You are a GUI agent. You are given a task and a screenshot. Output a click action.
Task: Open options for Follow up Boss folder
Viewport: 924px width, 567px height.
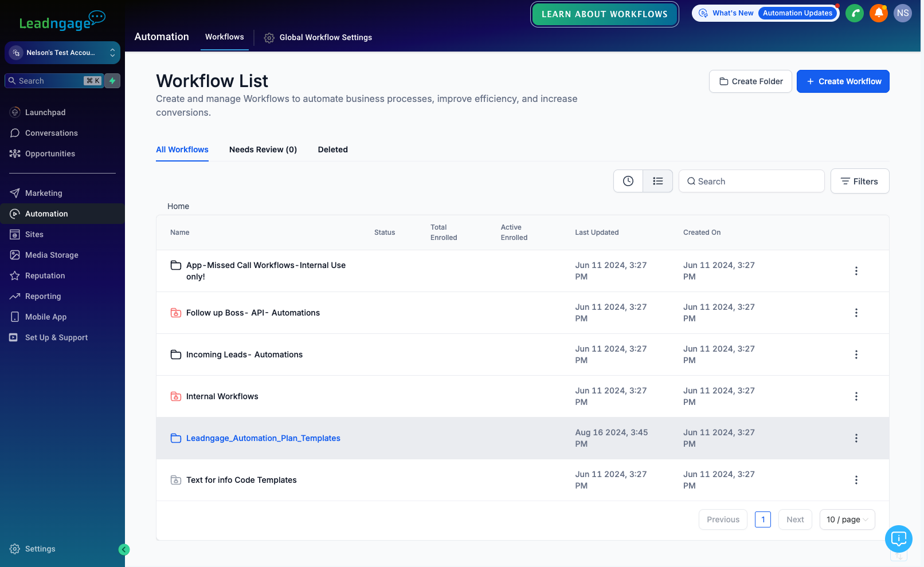856,313
